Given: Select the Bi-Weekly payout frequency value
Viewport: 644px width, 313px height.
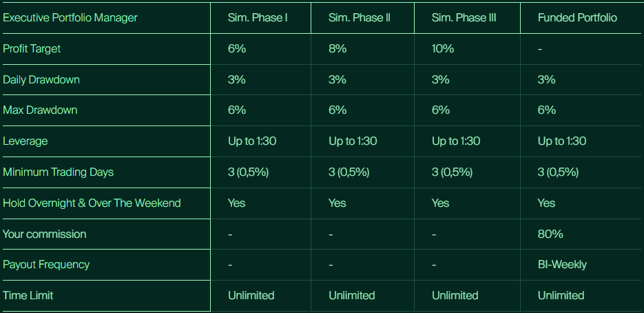Looking at the screenshot, I should [562, 264].
